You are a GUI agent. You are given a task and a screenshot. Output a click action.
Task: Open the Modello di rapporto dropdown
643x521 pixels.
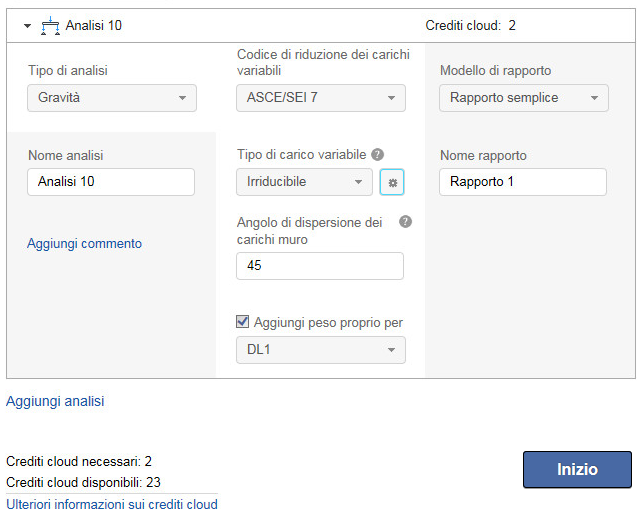click(523, 98)
